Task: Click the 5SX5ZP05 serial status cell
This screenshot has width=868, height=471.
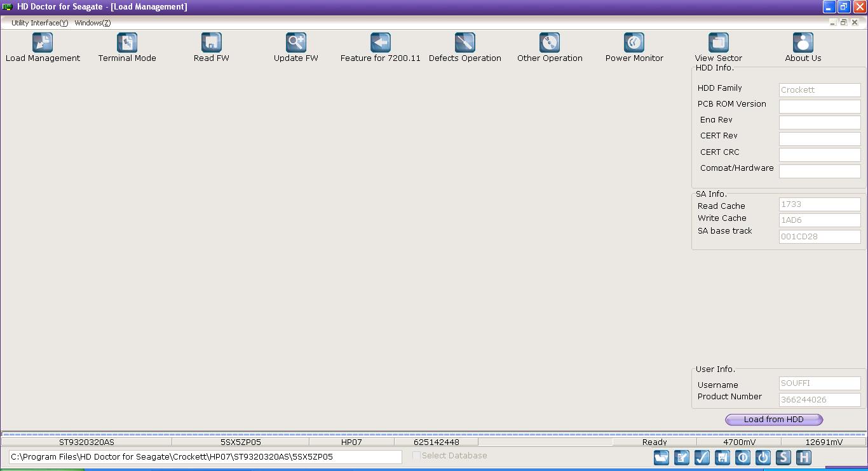Action: point(240,442)
